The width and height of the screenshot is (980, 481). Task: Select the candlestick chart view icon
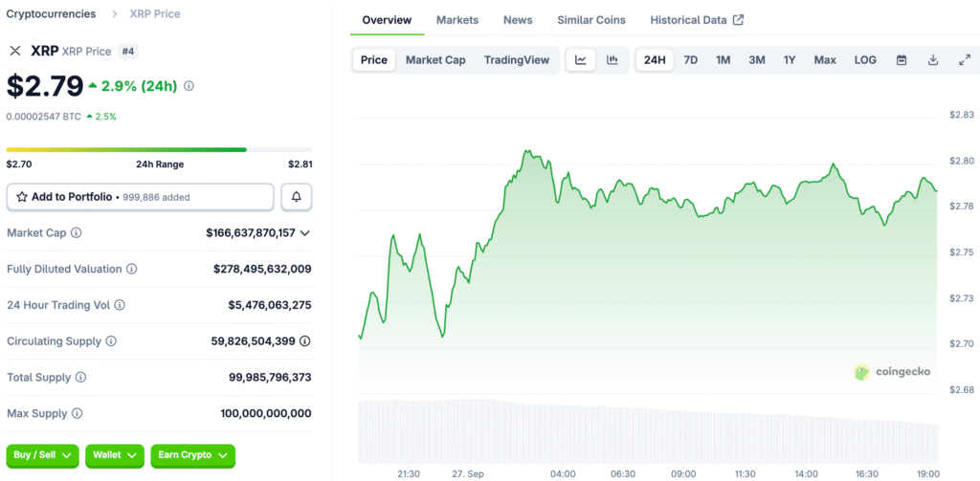612,60
